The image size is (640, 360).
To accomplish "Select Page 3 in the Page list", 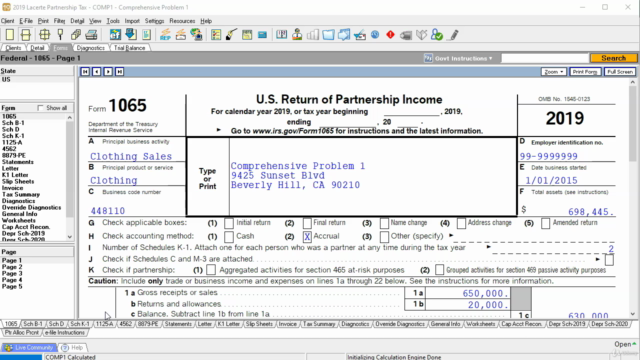I will tap(12, 273).
